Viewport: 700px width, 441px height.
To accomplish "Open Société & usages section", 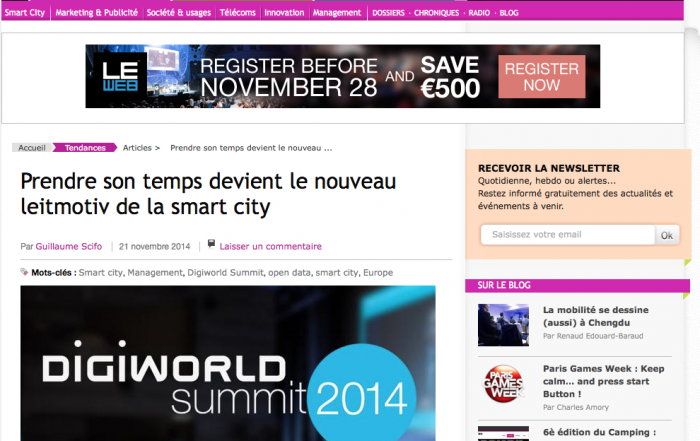I will 179,12.
